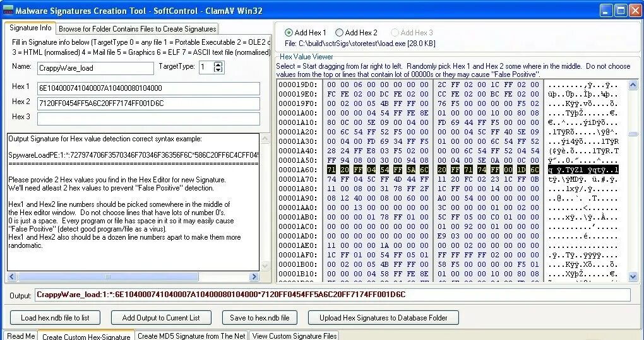The image size is (644, 340).
Task: Click hex offset row 00001A20
Action: (x=298, y=132)
